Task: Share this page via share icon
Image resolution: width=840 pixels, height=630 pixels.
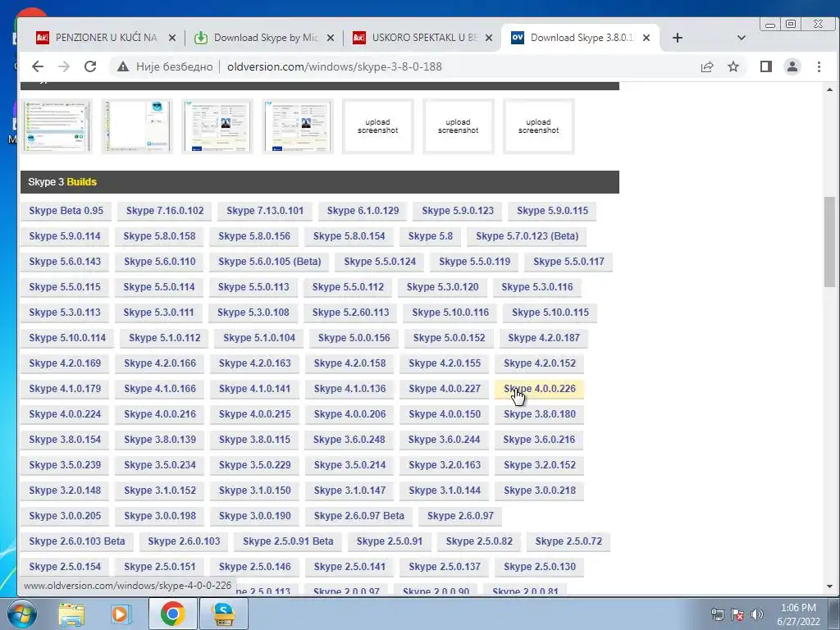Action: pyautogui.click(x=707, y=66)
